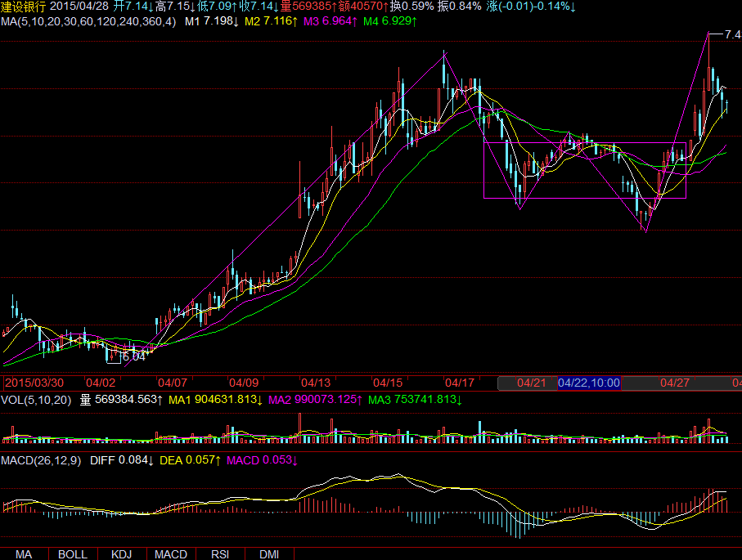Click the 2015/03/30 start date label
This screenshot has width=742, height=560.
point(34,383)
